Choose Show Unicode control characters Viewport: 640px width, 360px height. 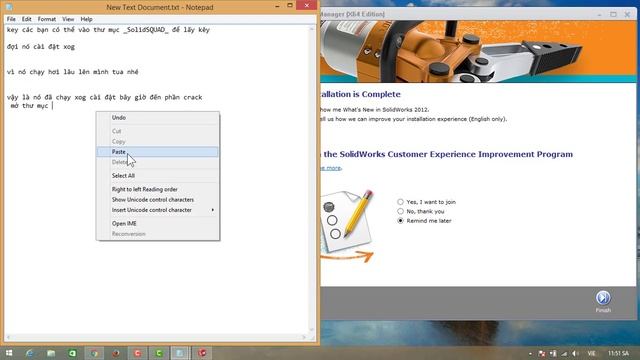pos(158,200)
